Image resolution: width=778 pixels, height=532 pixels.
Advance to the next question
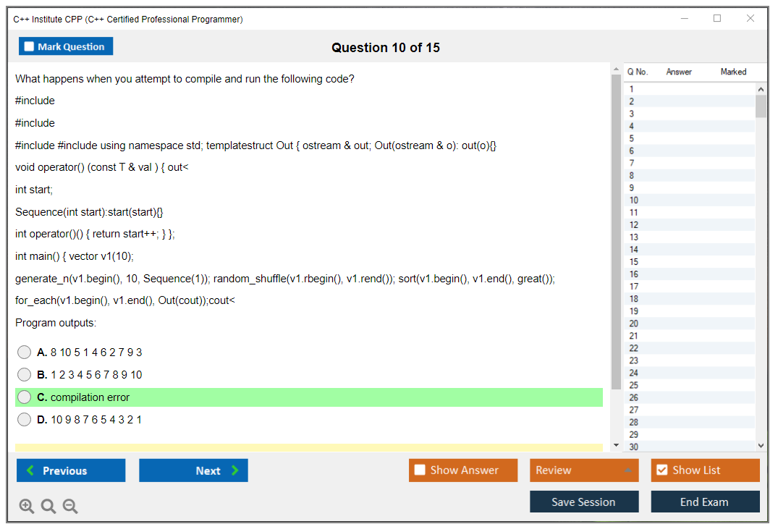tap(193, 470)
